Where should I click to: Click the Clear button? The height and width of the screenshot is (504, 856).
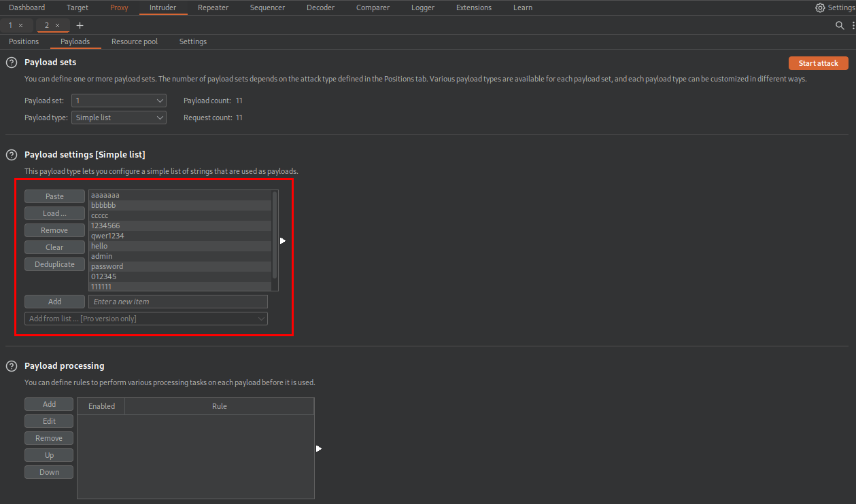pyautogui.click(x=54, y=247)
